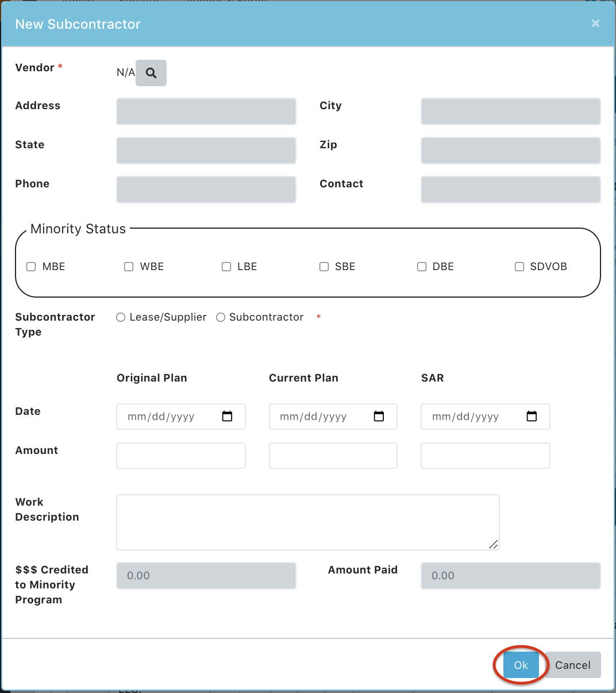616x693 pixels.
Task: Check the MBE minority status box
Action: [32, 267]
